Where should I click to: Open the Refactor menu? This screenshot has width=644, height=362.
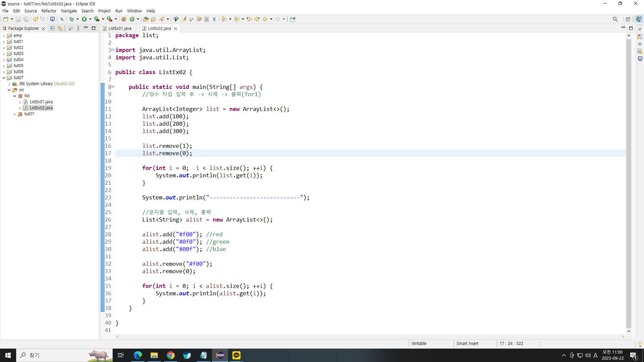pos(49,11)
